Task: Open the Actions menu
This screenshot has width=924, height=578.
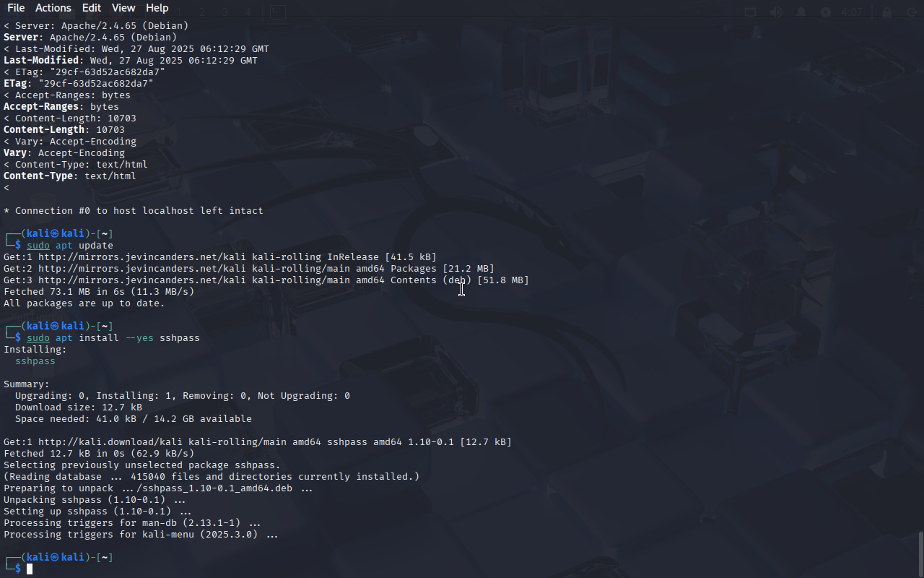Action: [x=53, y=8]
